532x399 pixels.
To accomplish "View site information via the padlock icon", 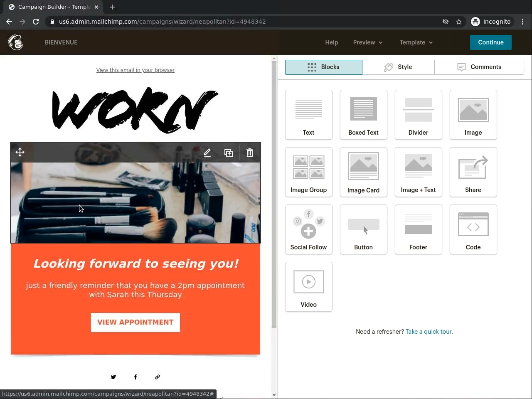I will [52, 22].
